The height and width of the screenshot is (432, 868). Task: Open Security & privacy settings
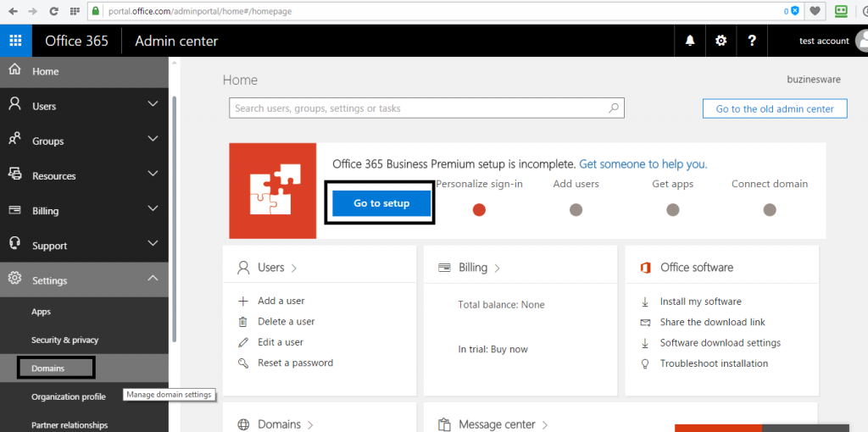click(64, 341)
